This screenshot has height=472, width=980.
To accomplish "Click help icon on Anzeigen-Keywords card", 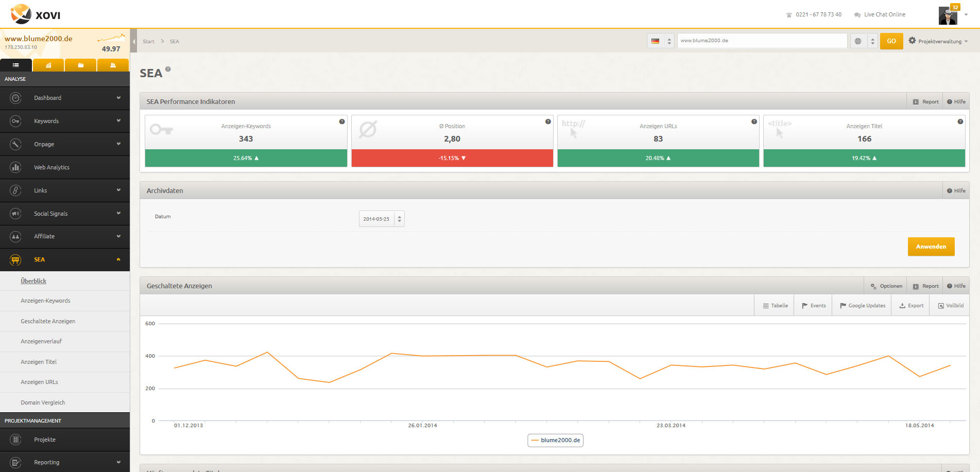I will [342, 121].
